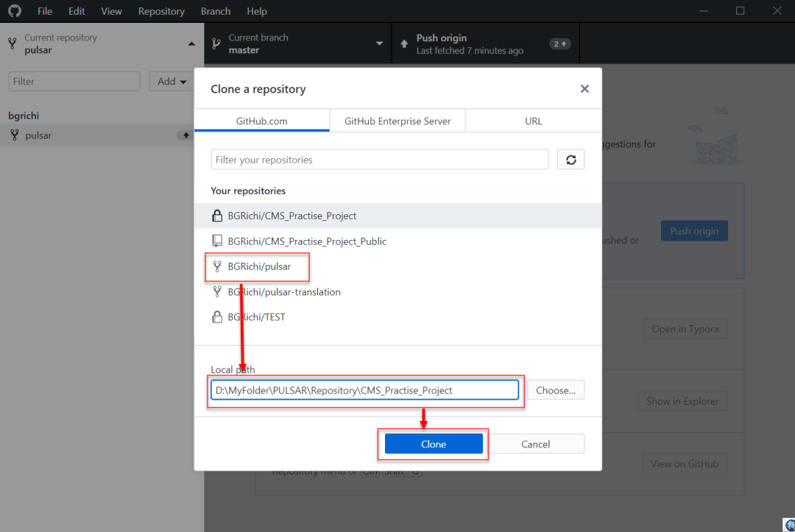Select BGRichi/pulsar repository
The width and height of the screenshot is (795, 532).
[398, 266]
